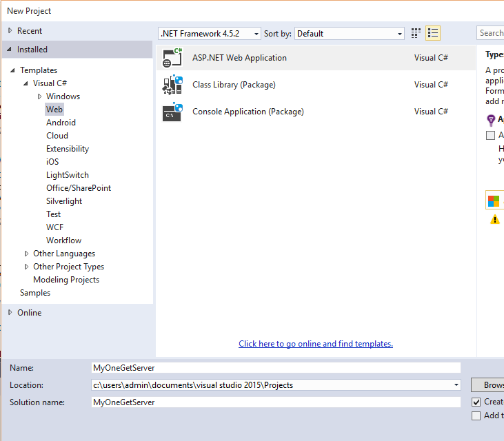Enable Add to source control checkbox
This screenshot has height=441, width=504.
point(476,416)
